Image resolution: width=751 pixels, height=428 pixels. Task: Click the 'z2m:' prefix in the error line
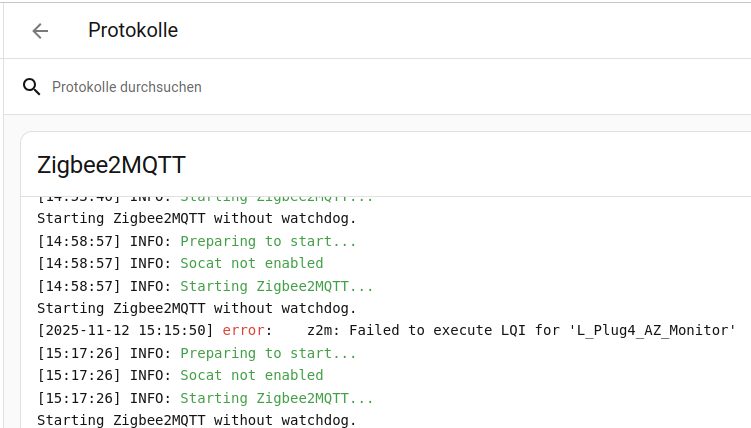323,330
